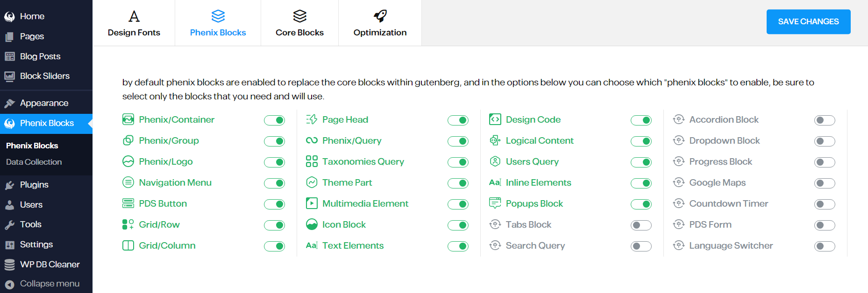Click the SAVE CHANGES button
Image resolution: width=868 pixels, height=293 pixels.
(808, 21)
